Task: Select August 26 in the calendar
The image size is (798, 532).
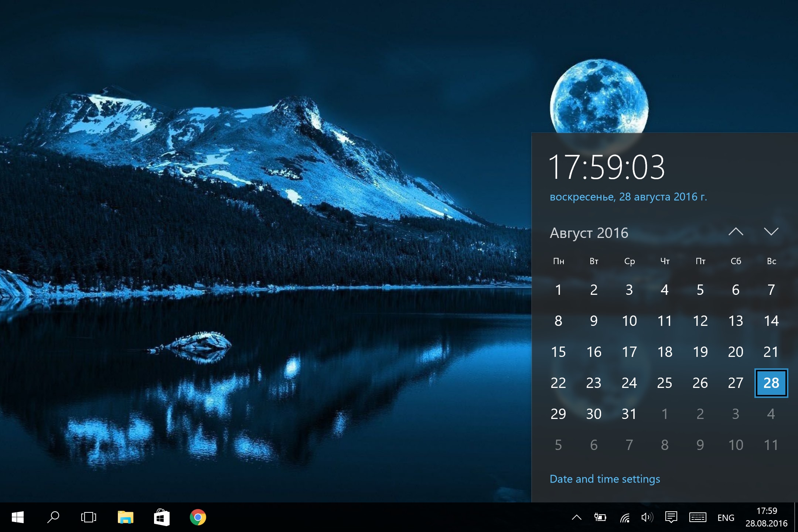Action: click(x=700, y=383)
